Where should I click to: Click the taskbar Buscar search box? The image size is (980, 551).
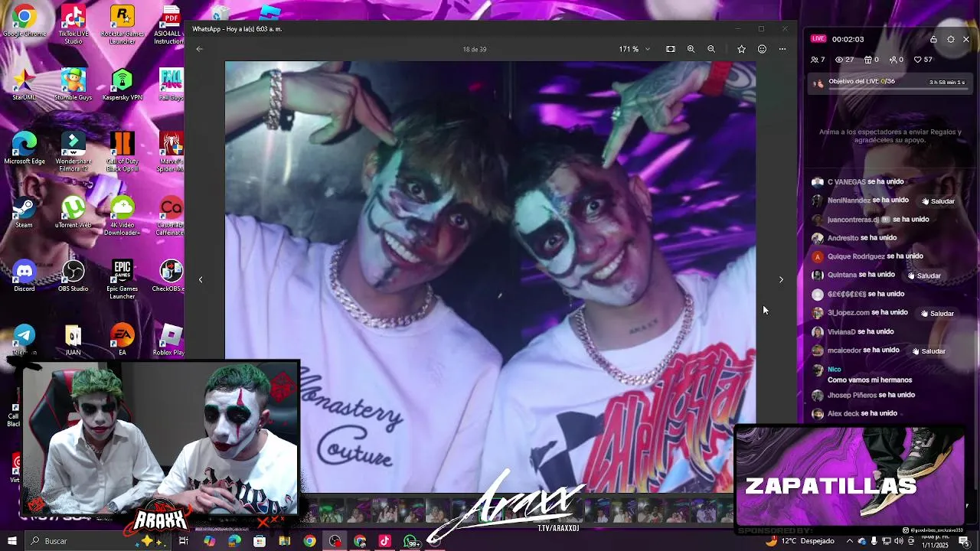point(96,541)
